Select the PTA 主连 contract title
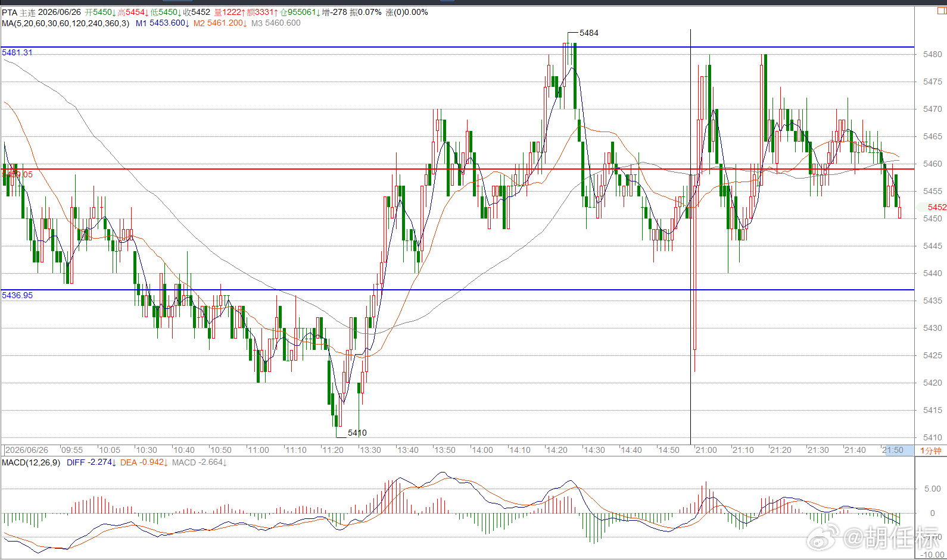Viewport: 947px width, 560px height. 18,12
